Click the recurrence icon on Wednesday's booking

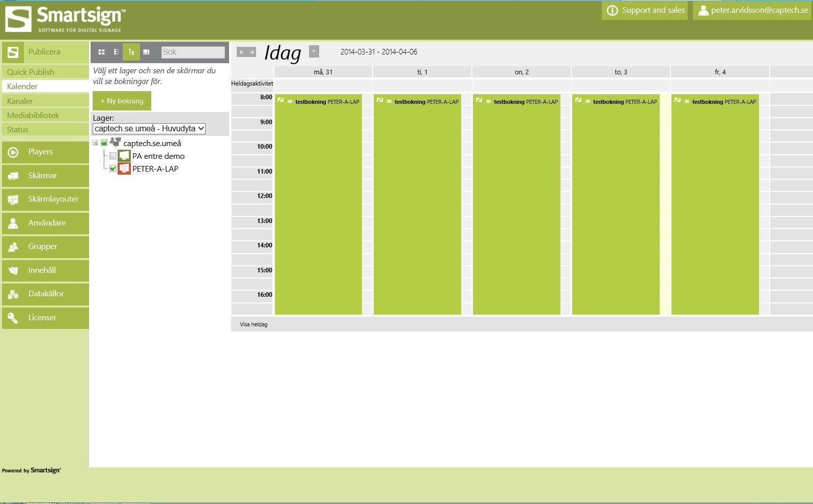[479, 100]
